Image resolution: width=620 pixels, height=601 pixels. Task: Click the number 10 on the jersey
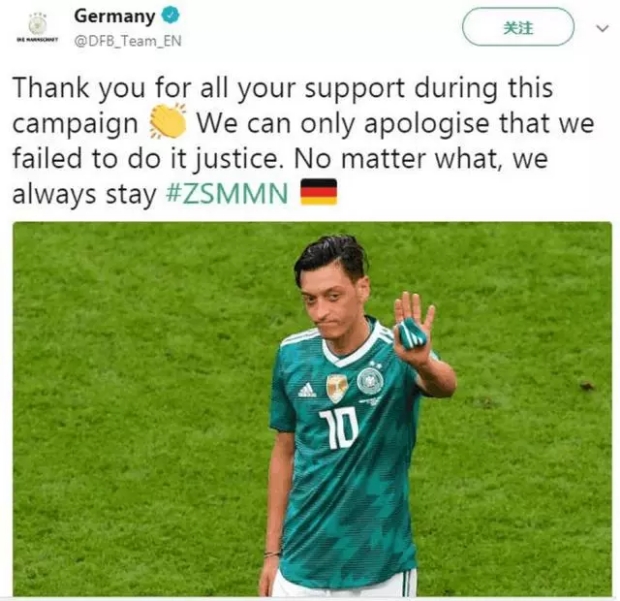click(x=339, y=428)
